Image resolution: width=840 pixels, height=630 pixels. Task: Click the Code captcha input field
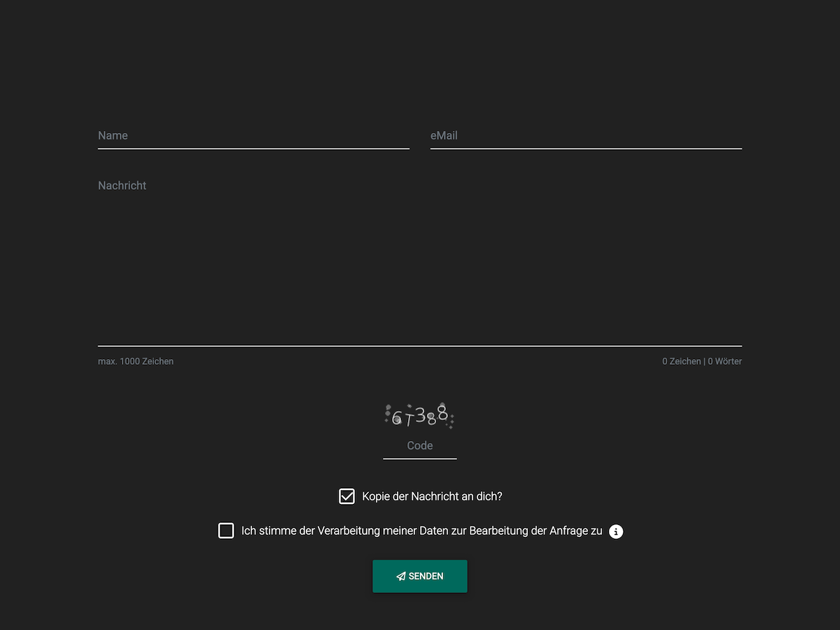(420, 446)
